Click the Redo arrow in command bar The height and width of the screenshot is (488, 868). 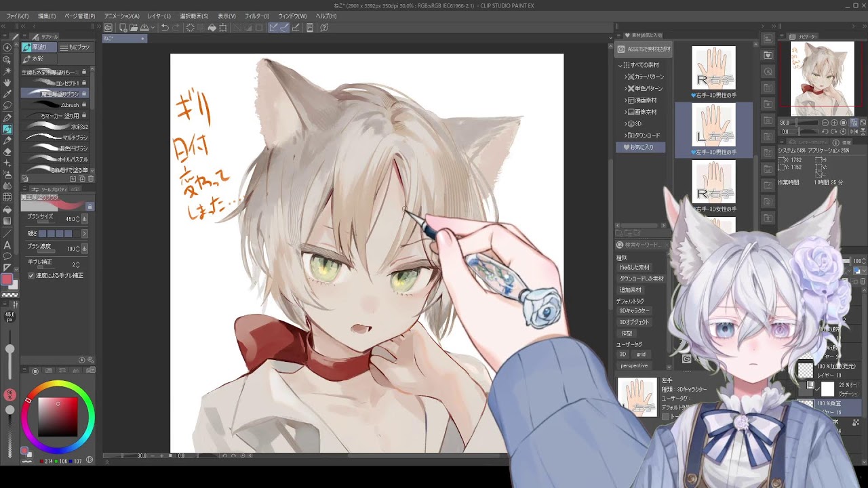[x=176, y=28]
